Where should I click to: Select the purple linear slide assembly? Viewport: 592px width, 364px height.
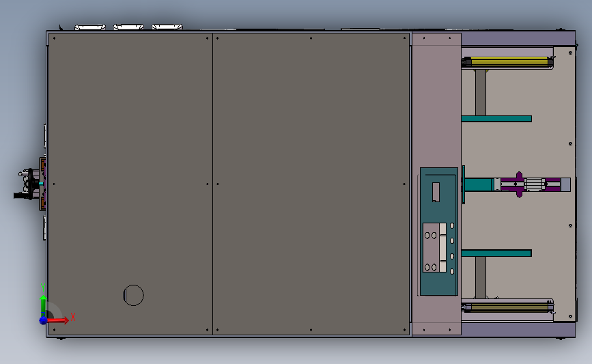533,184
